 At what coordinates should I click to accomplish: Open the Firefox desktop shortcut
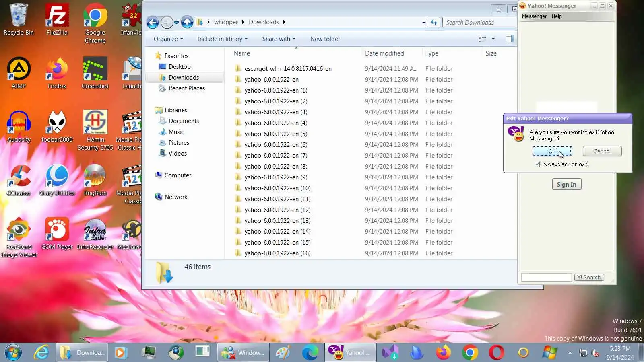(57, 73)
